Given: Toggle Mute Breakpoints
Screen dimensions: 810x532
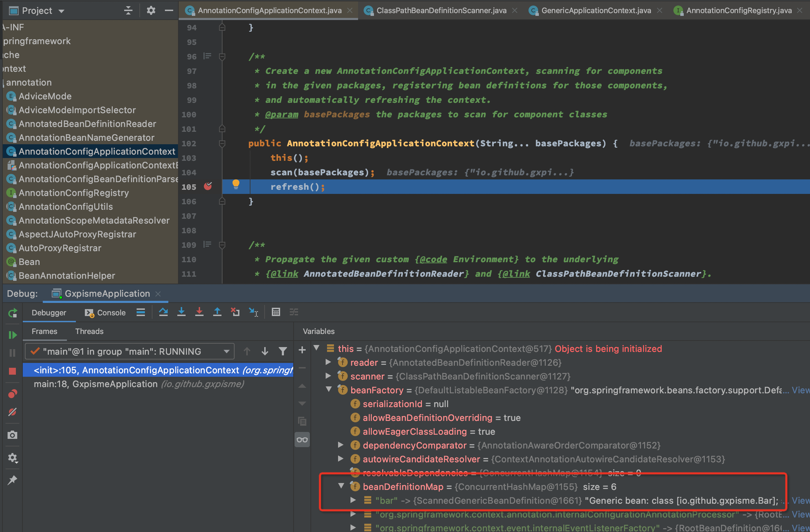Looking at the screenshot, I should click(12, 412).
